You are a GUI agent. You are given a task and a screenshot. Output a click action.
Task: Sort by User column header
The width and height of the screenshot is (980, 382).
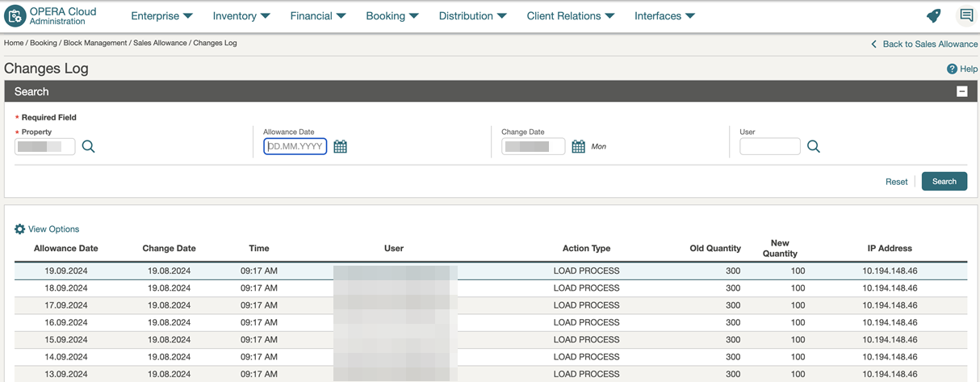click(394, 248)
